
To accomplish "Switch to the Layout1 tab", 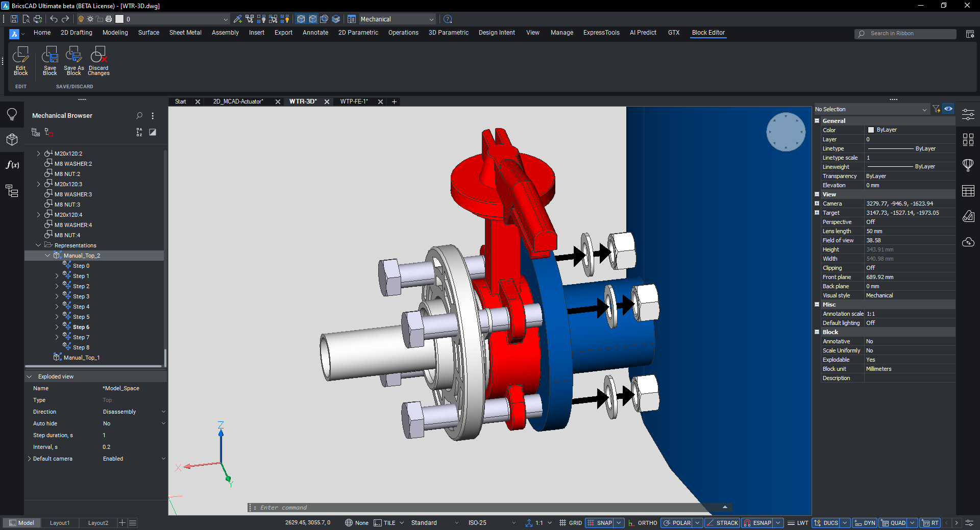I will tap(59, 523).
